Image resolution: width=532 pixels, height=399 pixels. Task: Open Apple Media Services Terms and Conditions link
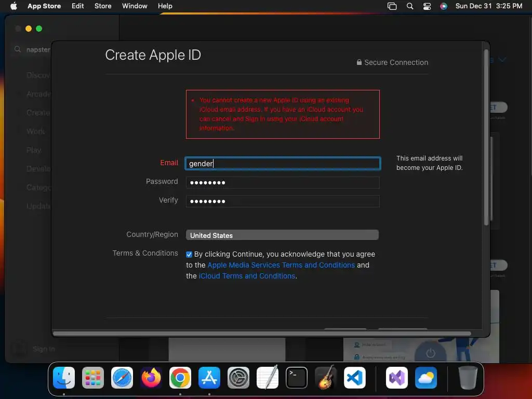(281, 265)
